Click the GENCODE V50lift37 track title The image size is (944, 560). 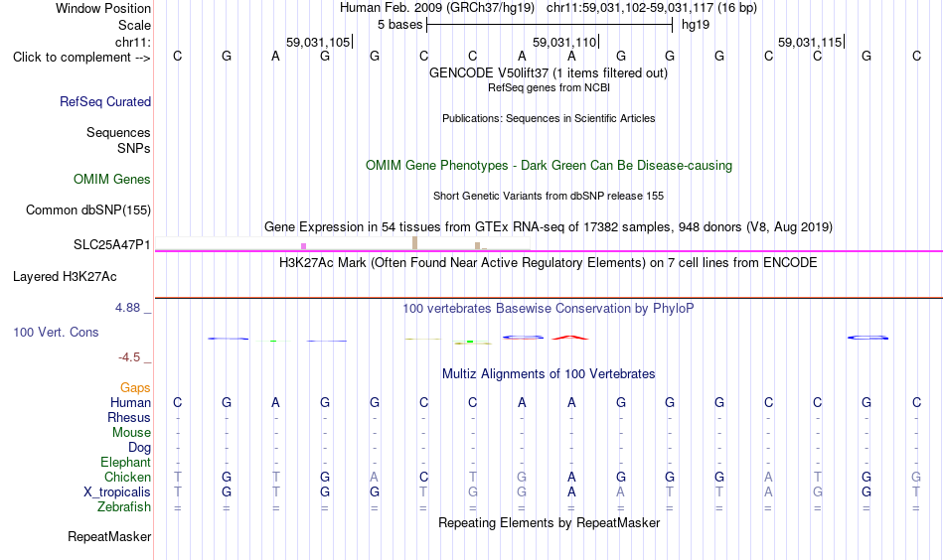point(549,72)
